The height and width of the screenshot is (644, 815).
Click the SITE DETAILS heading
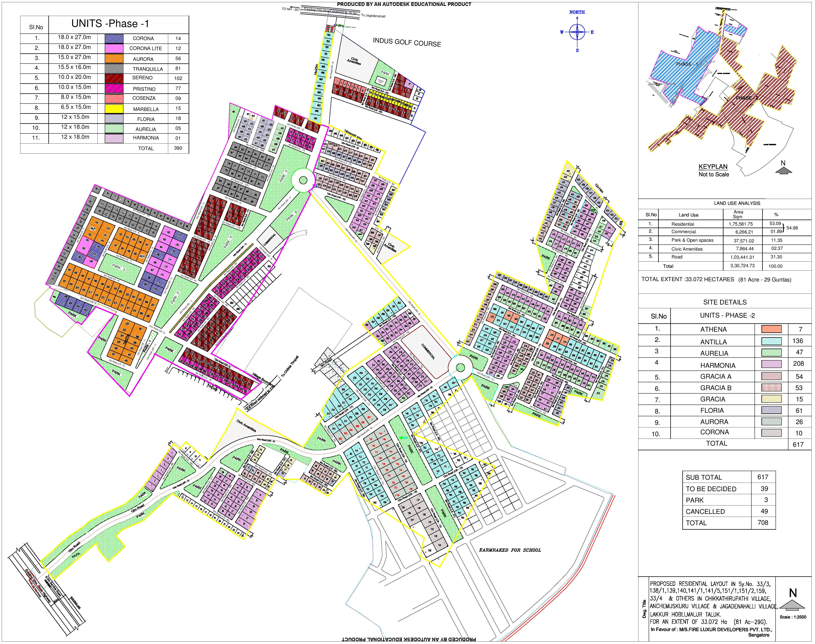pos(724,302)
